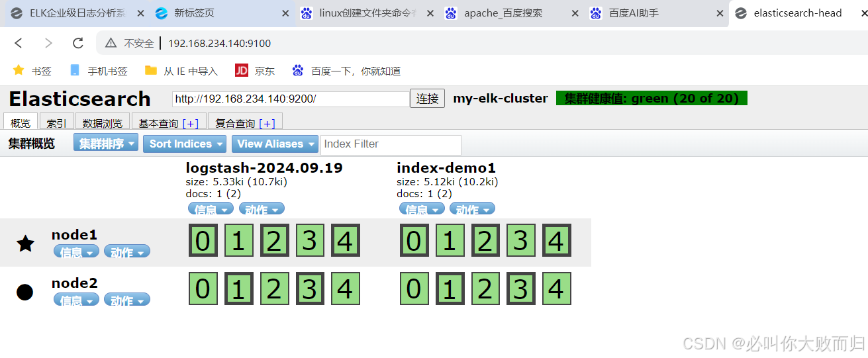Click logstash shard 2 on node1
The width and height of the screenshot is (868, 358).
point(273,240)
